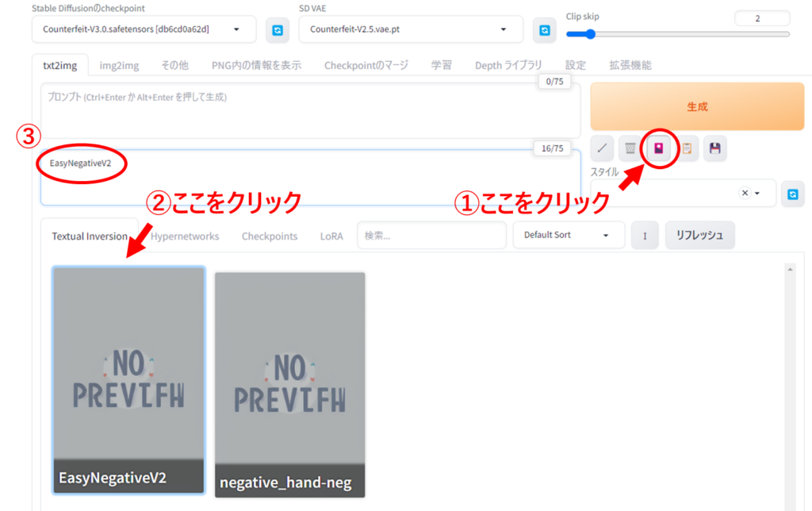Image resolution: width=812 pixels, height=511 pixels.
Task: Refresh the Stable Diffusion checkpoint list
Action: [278, 30]
